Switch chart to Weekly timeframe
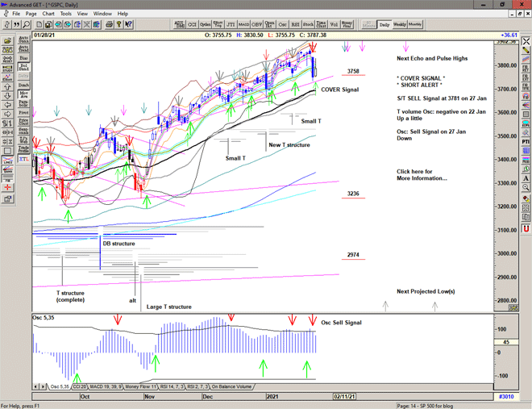The image size is (532, 409). point(400,24)
